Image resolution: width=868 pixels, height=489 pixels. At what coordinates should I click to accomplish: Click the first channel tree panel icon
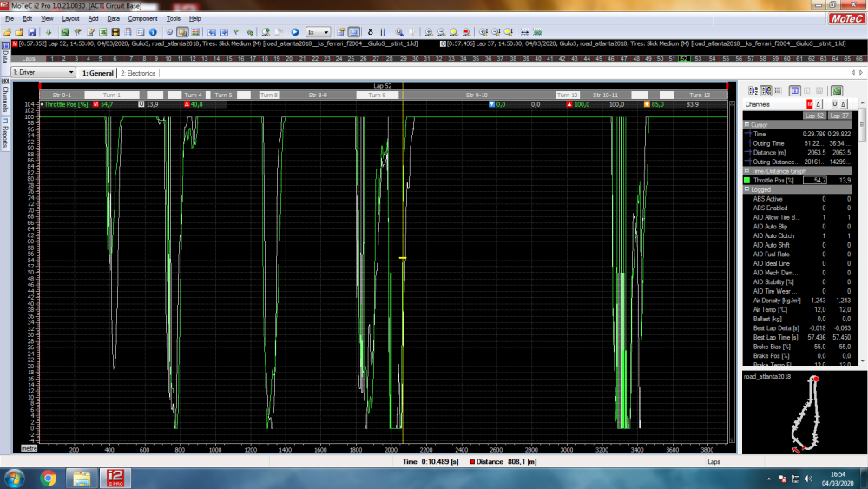(x=753, y=90)
